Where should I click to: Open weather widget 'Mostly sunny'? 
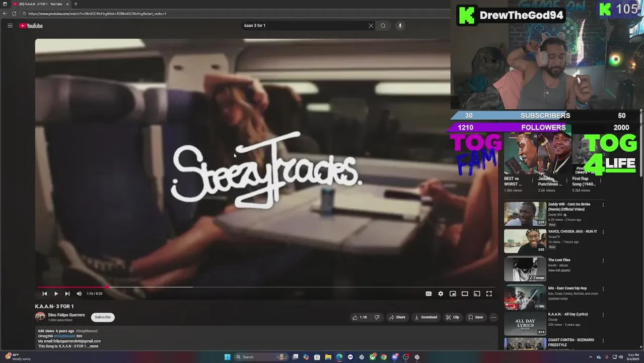(18, 357)
